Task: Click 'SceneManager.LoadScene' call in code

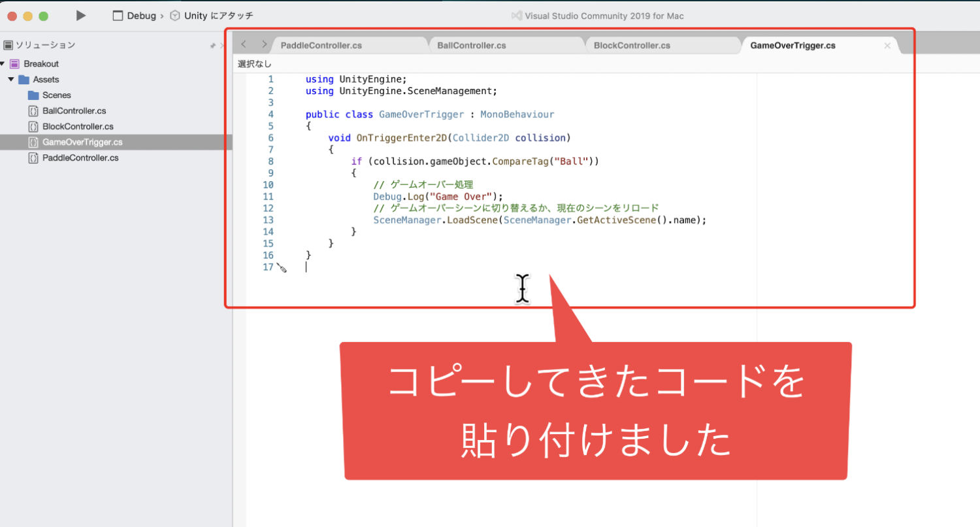Action: tap(436, 220)
